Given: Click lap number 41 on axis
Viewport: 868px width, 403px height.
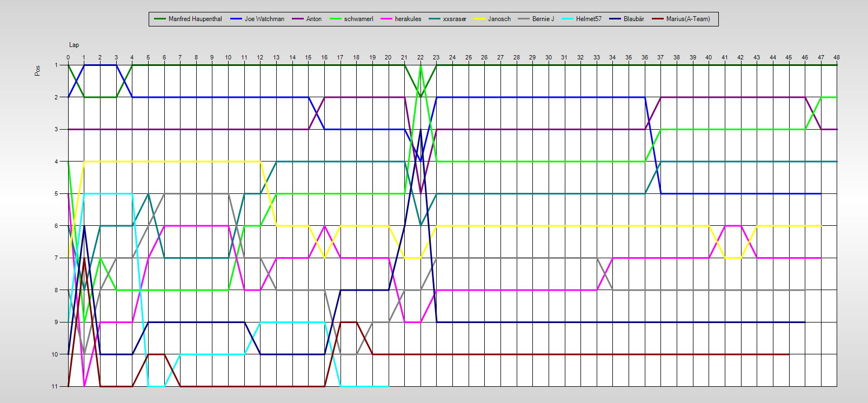Looking at the screenshot, I should click(x=725, y=57).
